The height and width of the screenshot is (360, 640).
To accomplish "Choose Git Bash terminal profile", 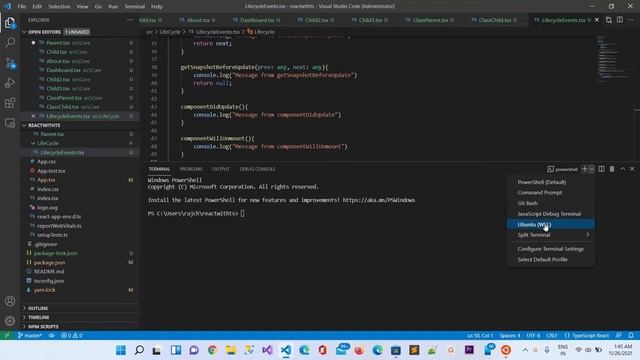I will [551, 203].
